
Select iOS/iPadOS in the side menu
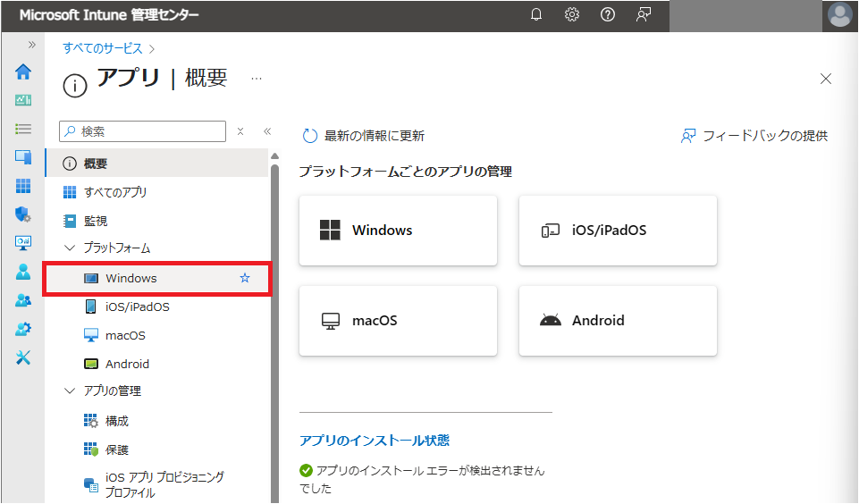click(156, 307)
